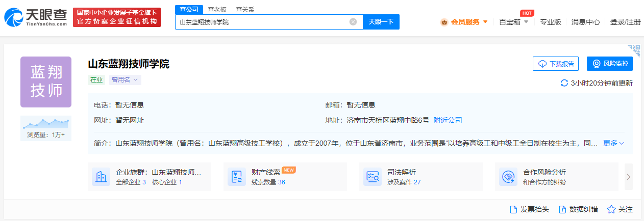This screenshot has width=644, height=221.
Task: Click the 浏览量 trend chart
Action: tap(46, 123)
